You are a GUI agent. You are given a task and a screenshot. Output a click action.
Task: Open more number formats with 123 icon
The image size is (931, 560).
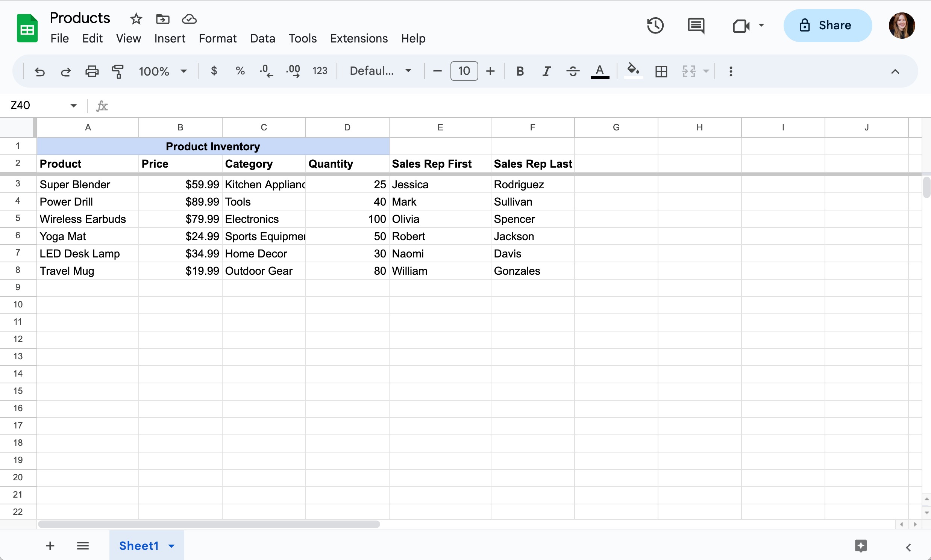coord(319,71)
